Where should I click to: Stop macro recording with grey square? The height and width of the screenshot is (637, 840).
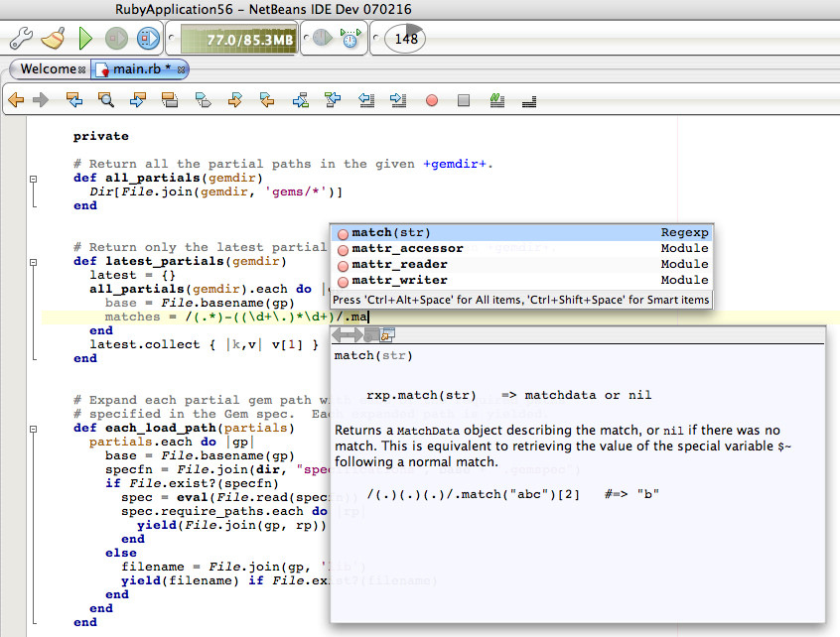pos(464,100)
